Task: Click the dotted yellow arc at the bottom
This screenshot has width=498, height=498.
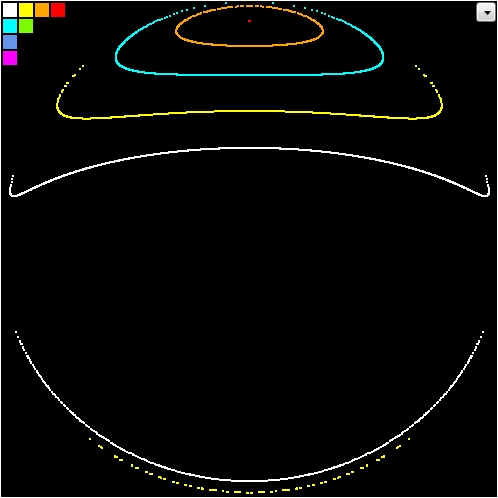Action: tap(249, 492)
